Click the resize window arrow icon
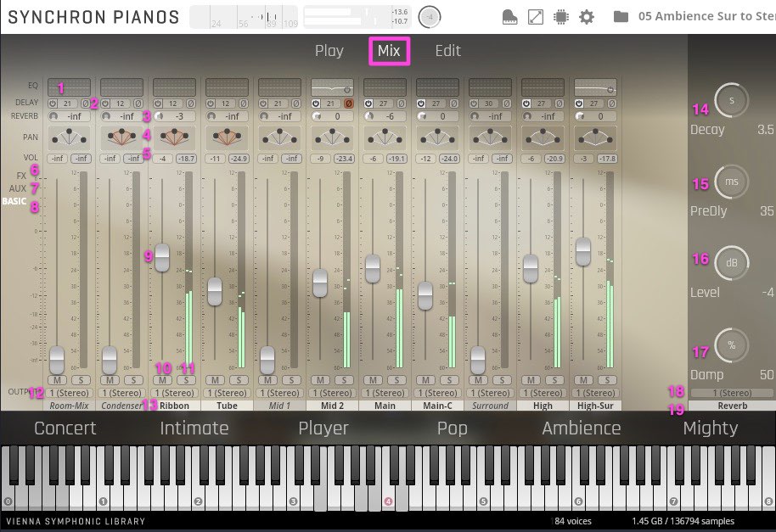776x532 pixels. coord(536,17)
